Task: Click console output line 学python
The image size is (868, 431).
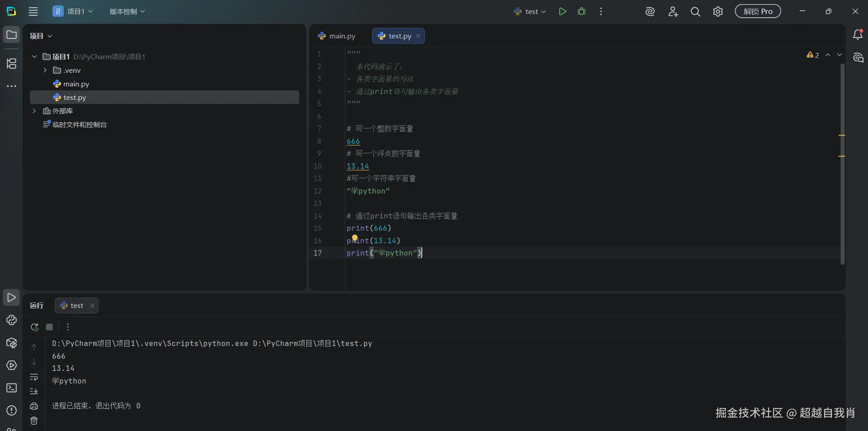Action: pyautogui.click(x=69, y=381)
